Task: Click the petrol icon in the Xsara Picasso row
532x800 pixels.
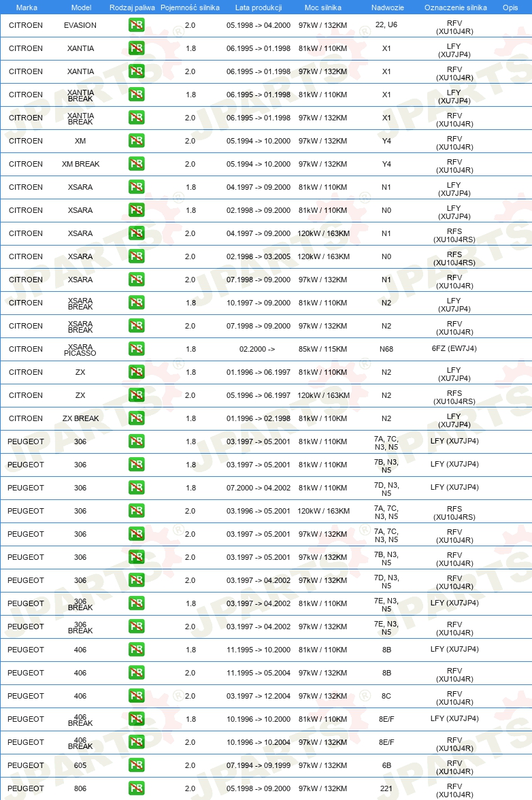Action: [136, 349]
